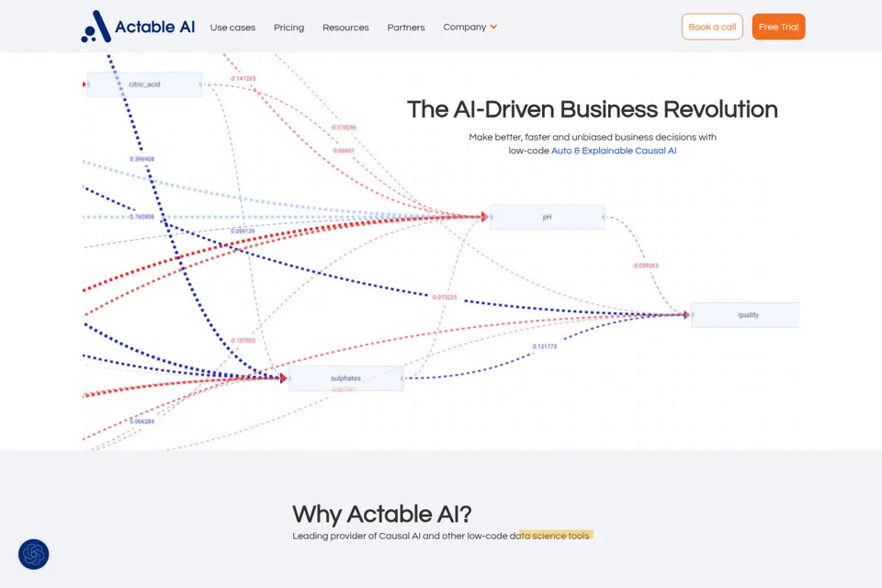Open the chat widget icon
Viewport: 882px width, 588px height.
(34, 554)
